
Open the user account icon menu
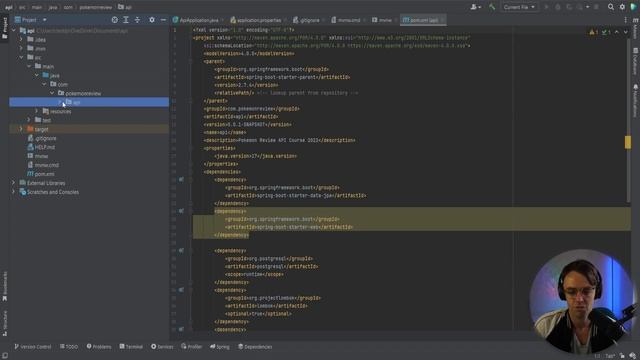[x=475, y=7]
